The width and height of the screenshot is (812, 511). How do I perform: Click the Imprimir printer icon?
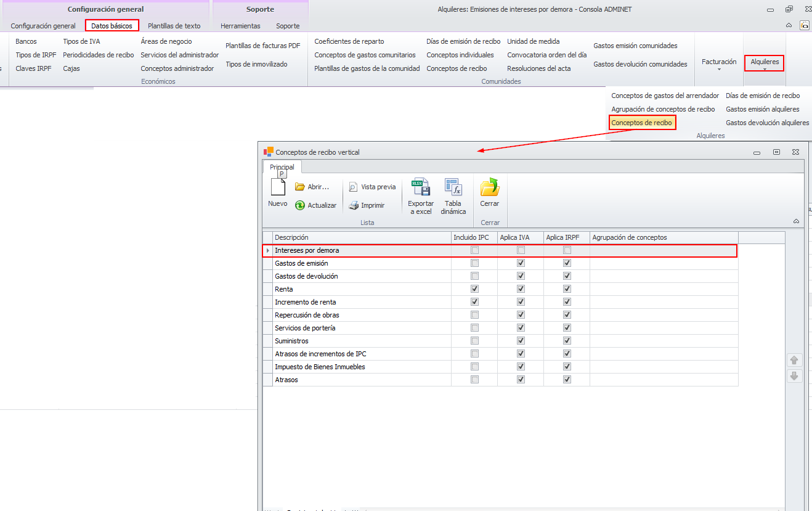tap(354, 205)
